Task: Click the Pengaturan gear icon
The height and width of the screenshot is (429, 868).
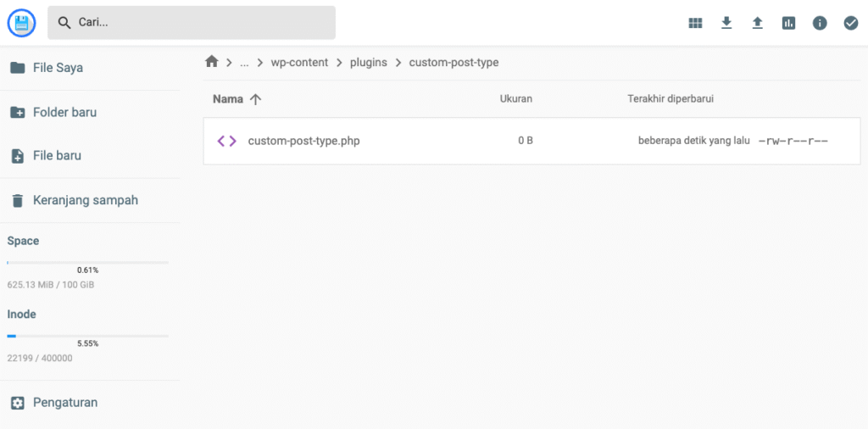Action: click(18, 403)
